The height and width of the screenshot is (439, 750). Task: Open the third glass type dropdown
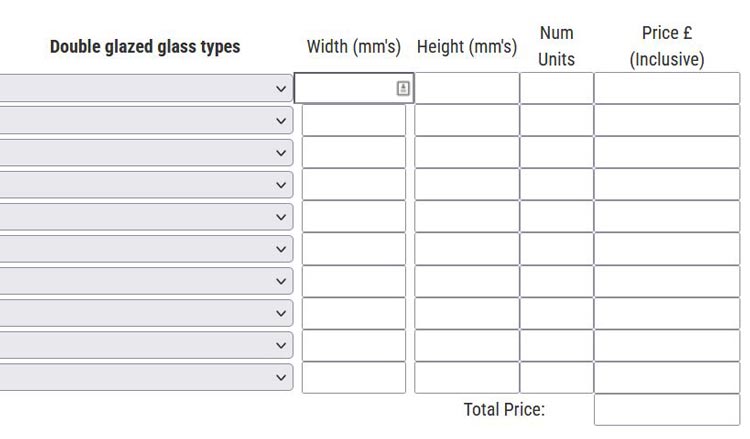(x=146, y=153)
